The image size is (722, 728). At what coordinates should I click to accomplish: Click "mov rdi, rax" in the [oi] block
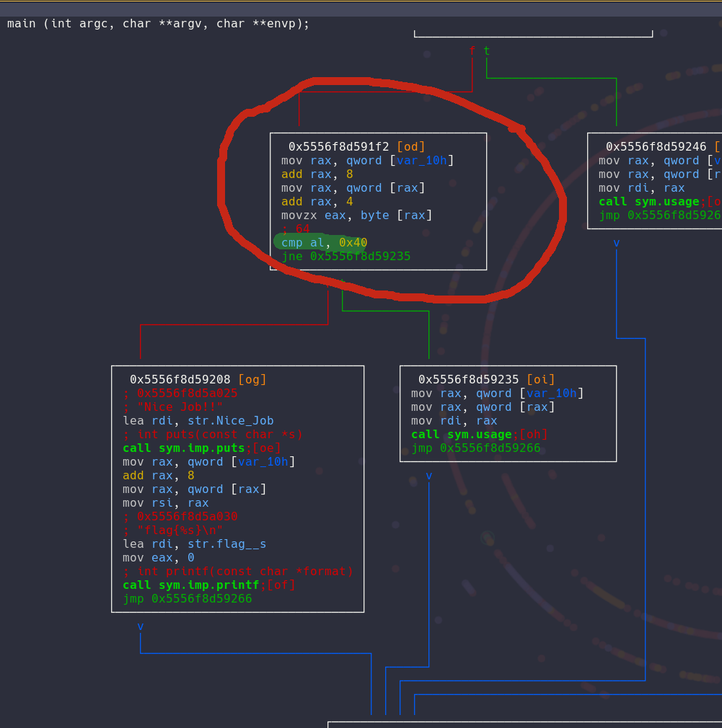pos(454,421)
